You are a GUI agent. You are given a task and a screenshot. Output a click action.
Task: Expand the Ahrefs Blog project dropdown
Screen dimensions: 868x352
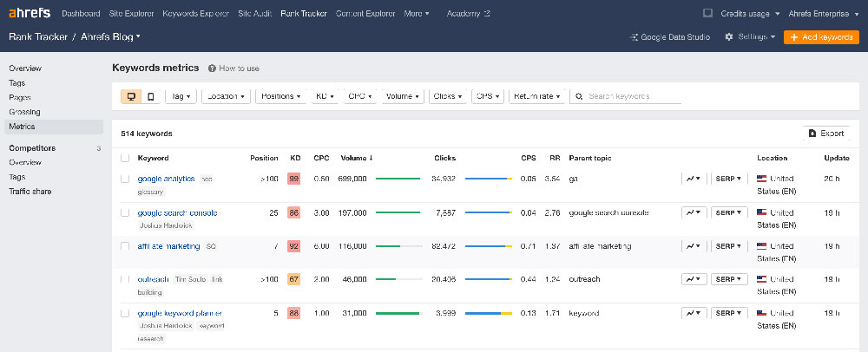coord(111,37)
